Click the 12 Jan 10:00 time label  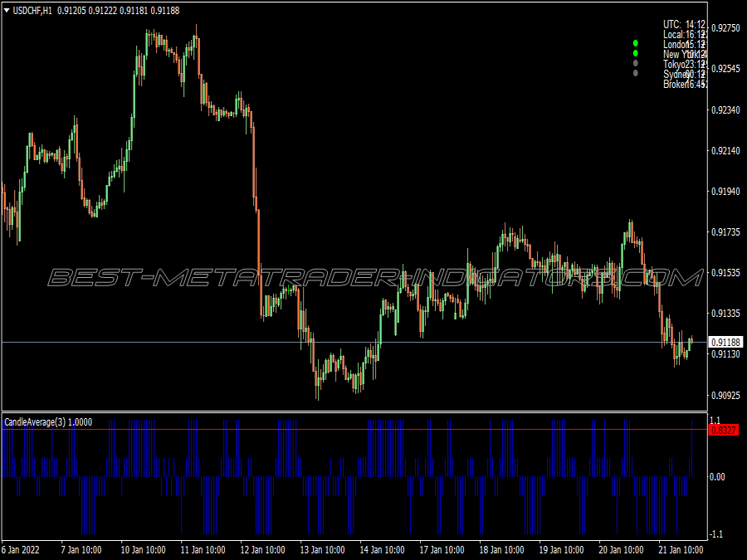click(x=262, y=549)
